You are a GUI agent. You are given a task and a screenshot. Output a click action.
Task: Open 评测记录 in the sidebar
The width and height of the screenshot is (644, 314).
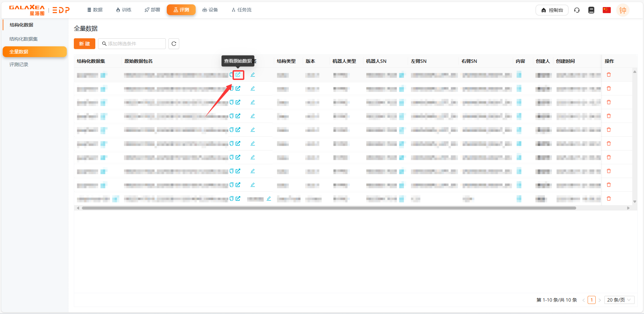[19, 64]
